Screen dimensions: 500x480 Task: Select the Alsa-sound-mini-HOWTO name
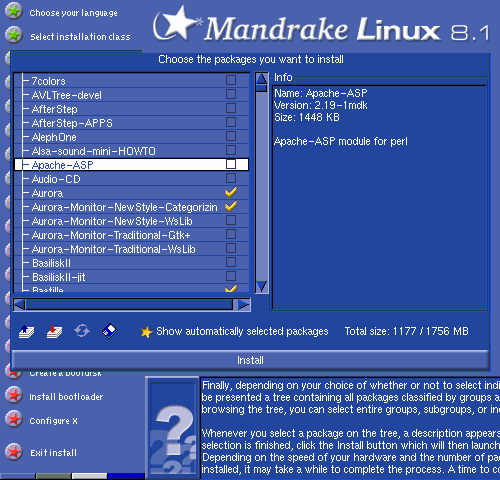tap(94, 151)
